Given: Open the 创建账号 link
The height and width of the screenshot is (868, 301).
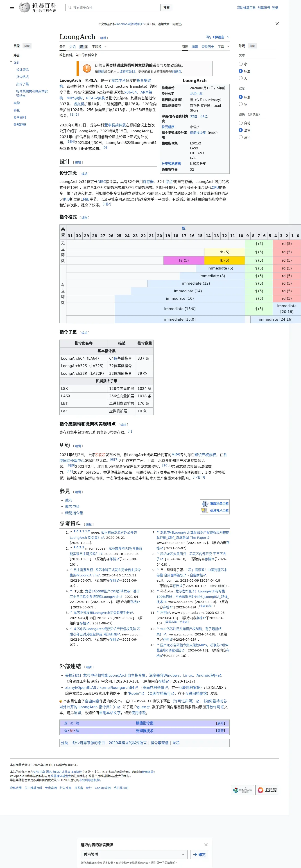Looking at the screenshot, I should click(264, 8).
